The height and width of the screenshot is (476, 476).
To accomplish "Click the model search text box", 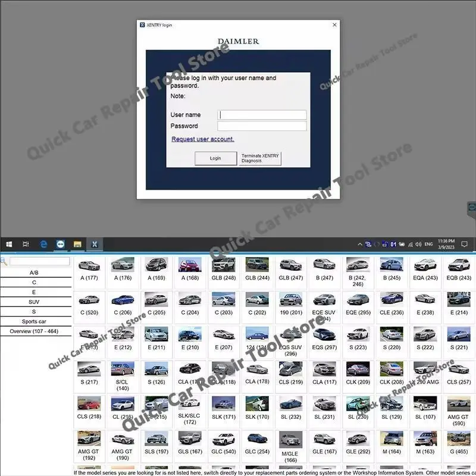I will click(x=39, y=261).
